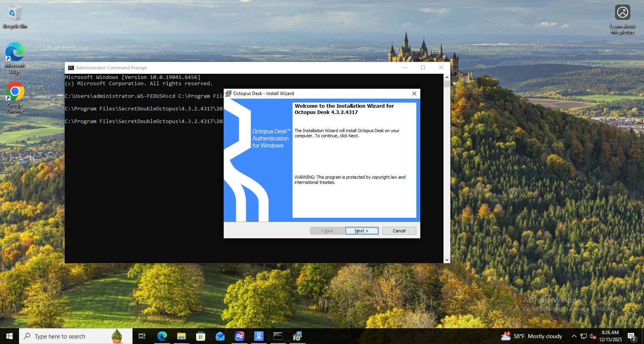Open the blue octopus app in taskbar
The width and height of the screenshot is (644, 344).
point(258,336)
